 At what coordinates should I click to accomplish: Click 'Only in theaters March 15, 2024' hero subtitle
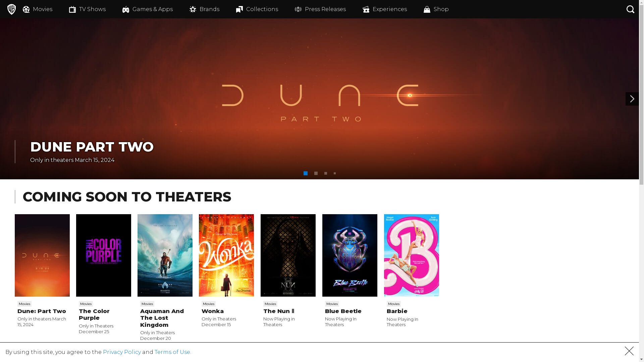(72, 160)
